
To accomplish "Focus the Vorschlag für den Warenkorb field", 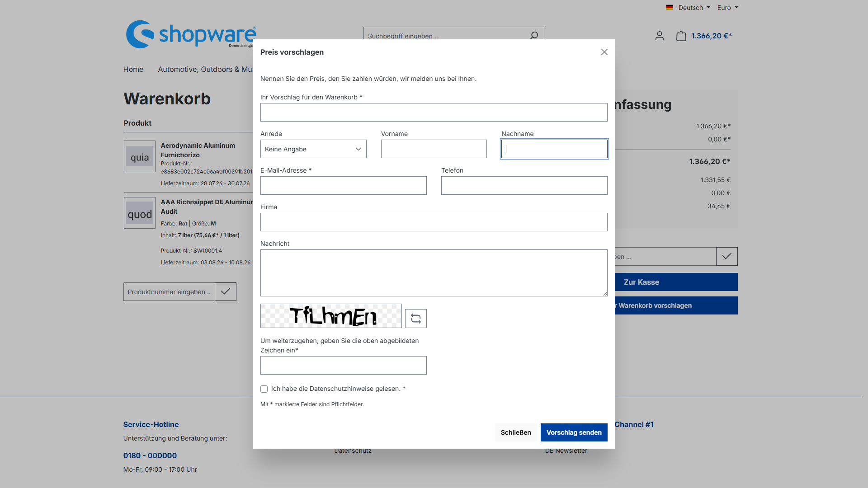I will point(434,113).
